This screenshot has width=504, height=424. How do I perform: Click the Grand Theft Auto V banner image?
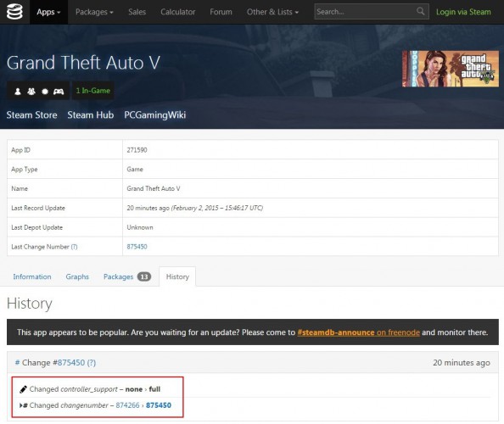tap(451, 69)
